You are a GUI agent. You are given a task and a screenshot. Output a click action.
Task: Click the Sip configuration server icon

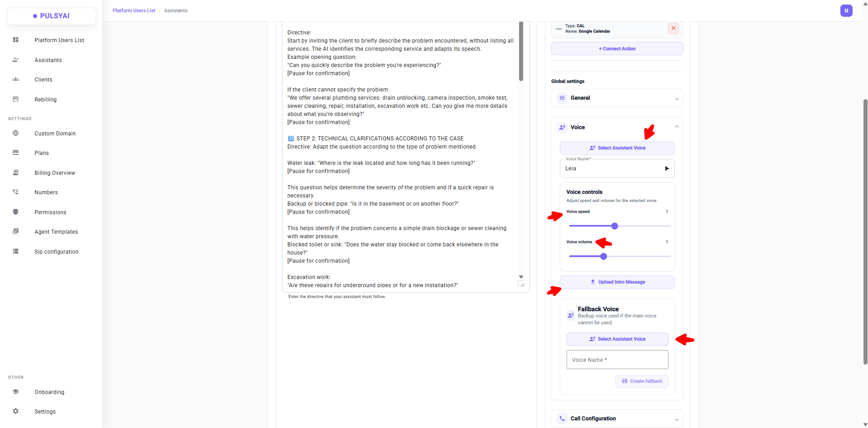[16, 251]
